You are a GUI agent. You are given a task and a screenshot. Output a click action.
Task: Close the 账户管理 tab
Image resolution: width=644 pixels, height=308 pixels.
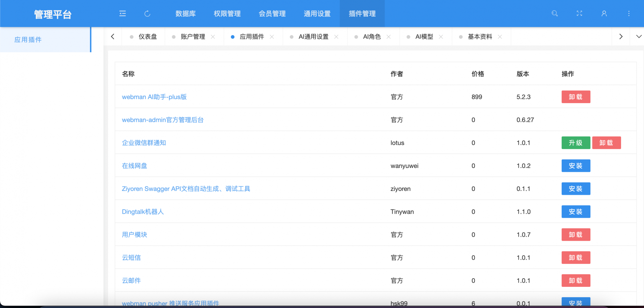213,37
